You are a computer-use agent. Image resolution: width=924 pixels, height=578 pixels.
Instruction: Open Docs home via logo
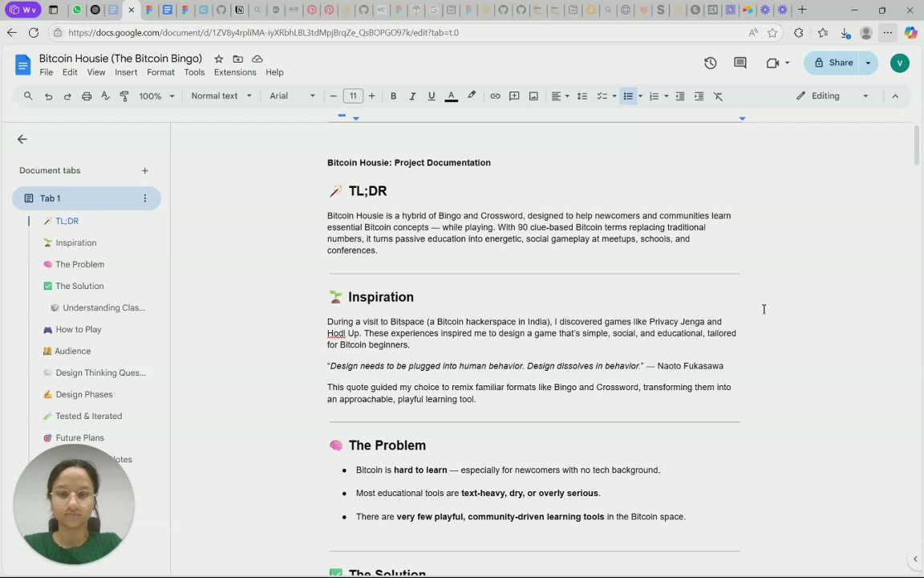(x=22, y=64)
